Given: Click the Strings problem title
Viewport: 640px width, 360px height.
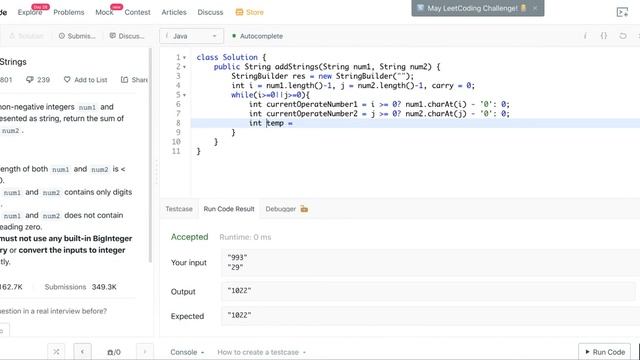Looking at the screenshot, I should coord(13,62).
